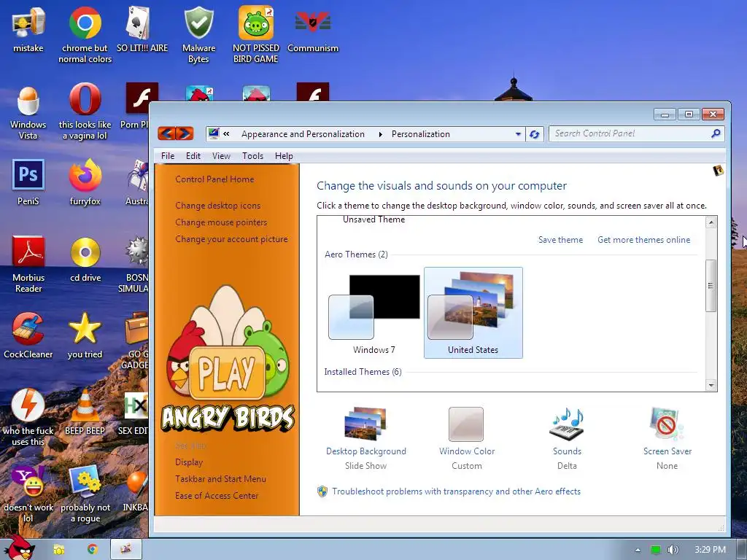This screenshot has width=747, height=560.
Task: Open the Edit menu
Action: click(193, 156)
